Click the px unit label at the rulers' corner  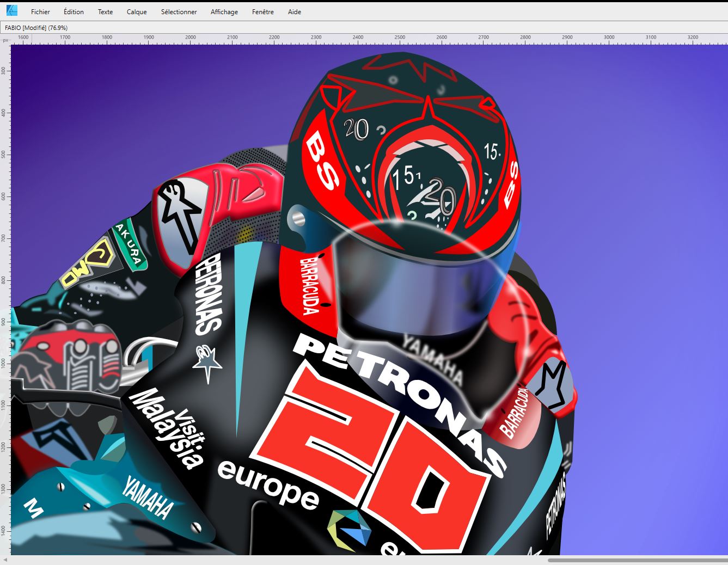pos(6,40)
